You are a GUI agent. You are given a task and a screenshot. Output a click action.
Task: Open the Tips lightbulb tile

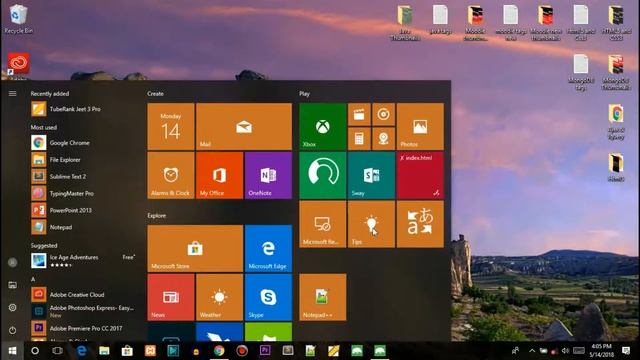click(371, 224)
